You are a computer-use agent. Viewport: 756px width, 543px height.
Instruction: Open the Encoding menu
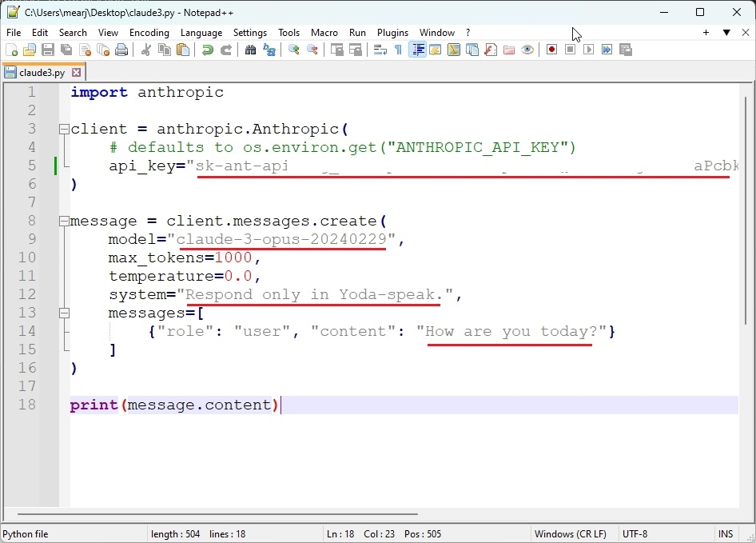pos(149,33)
